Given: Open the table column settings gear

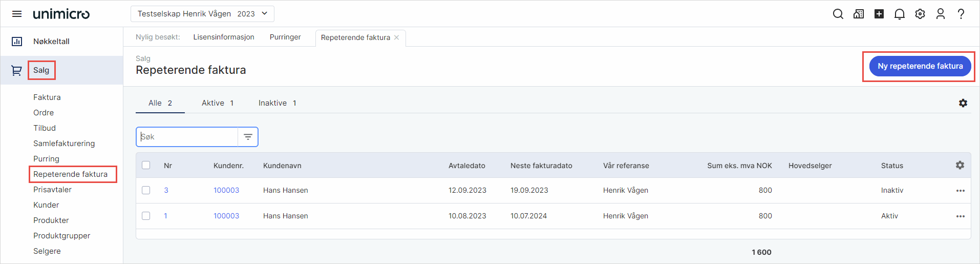Looking at the screenshot, I should [x=960, y=165].
